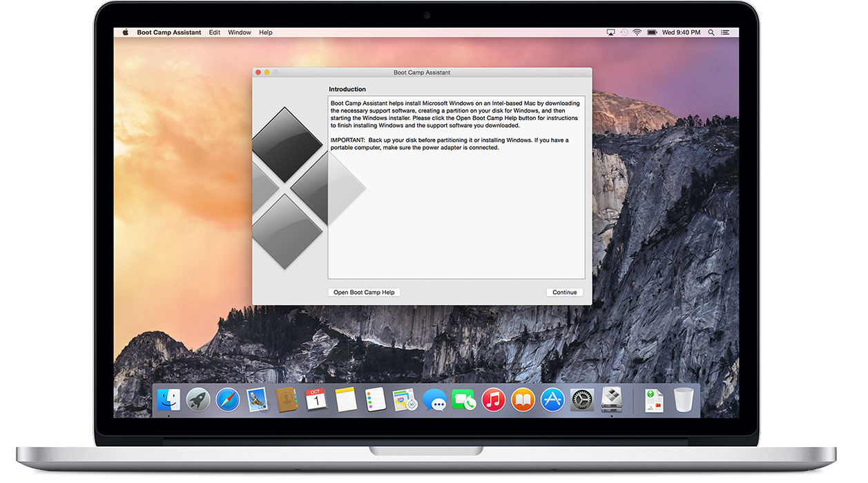Screen dimensions: 868x483
Task: Click the Continue button
Action: point(564,293)
